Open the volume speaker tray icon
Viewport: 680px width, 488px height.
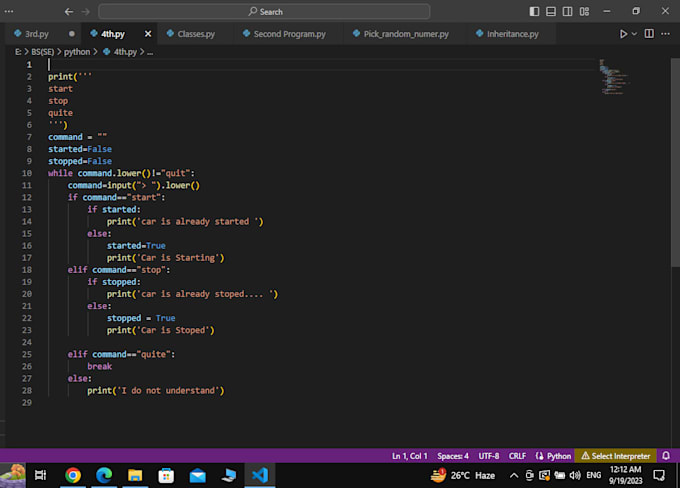click(x=575, y=475)
